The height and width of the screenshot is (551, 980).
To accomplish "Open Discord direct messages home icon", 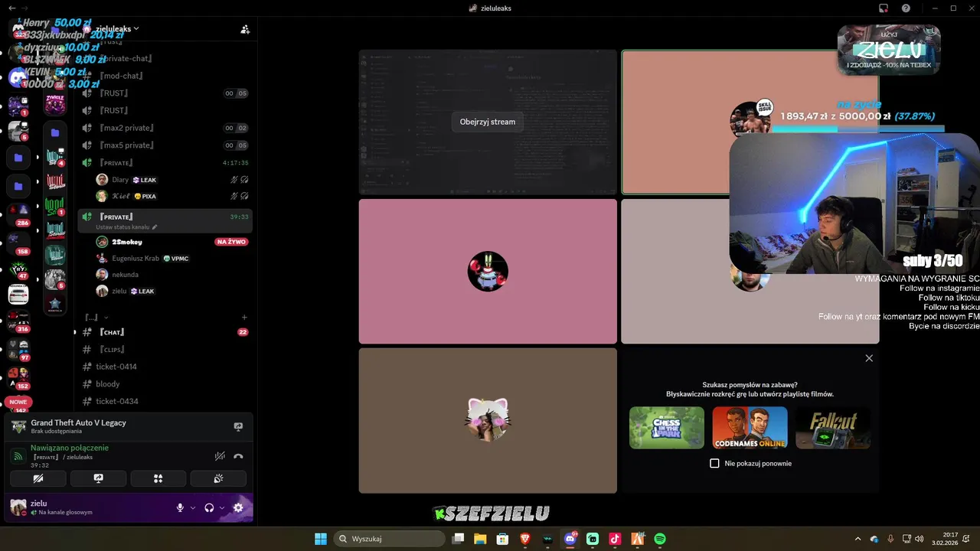I will [18, 29].
